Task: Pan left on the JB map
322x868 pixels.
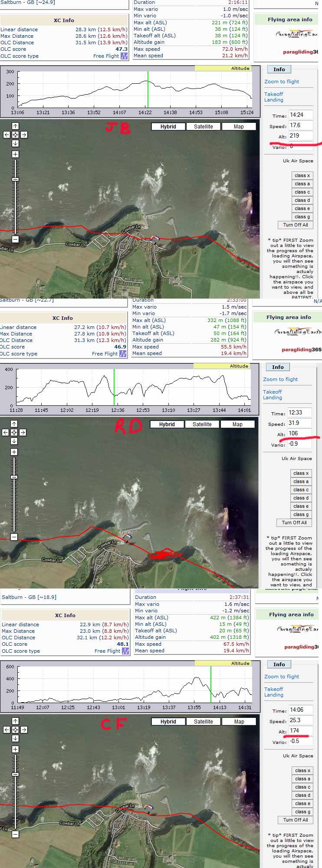Action: point(7,135)
